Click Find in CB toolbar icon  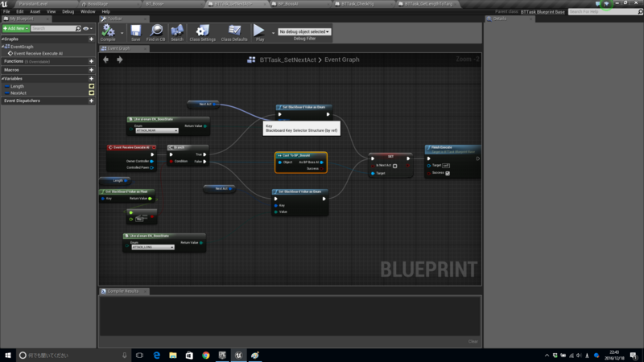coord(155,32)
